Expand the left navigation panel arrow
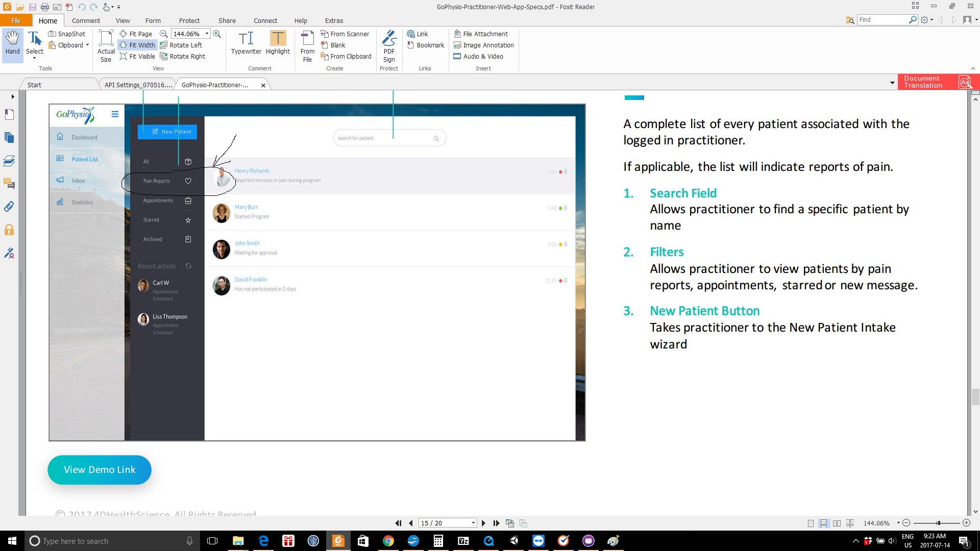The height and width of the screenshot is (551, 980). (13, 96)
